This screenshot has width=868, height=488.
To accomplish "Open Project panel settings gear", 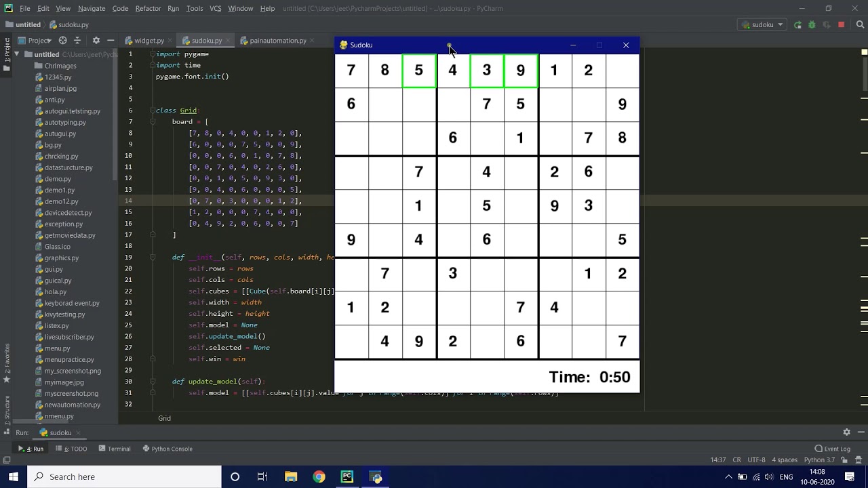I will point(96,41).
